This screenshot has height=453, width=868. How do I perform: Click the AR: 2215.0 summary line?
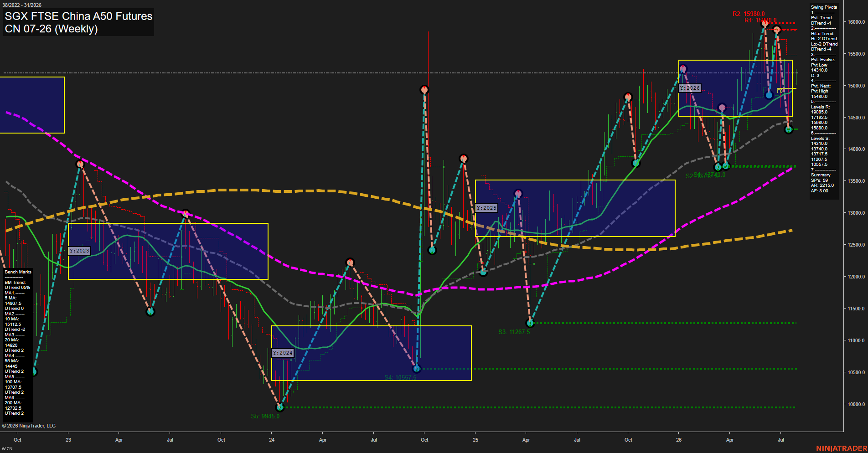[822, 185]
